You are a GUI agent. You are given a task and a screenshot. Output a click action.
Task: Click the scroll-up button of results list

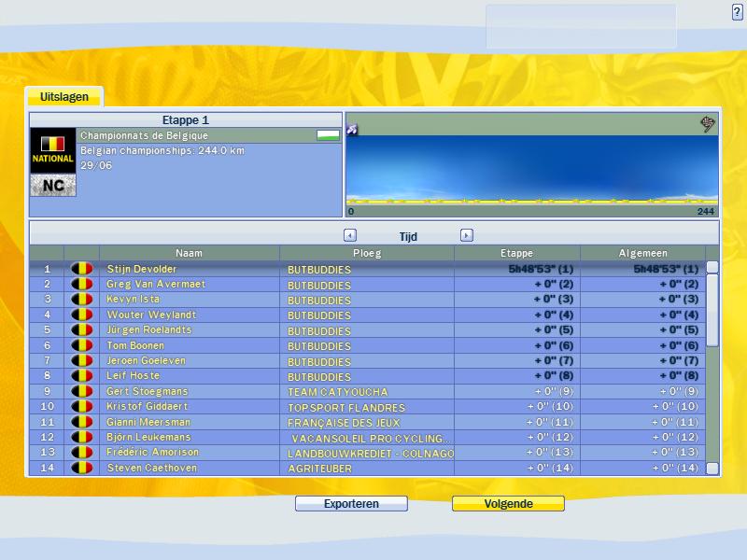click(x=712, y=267)
